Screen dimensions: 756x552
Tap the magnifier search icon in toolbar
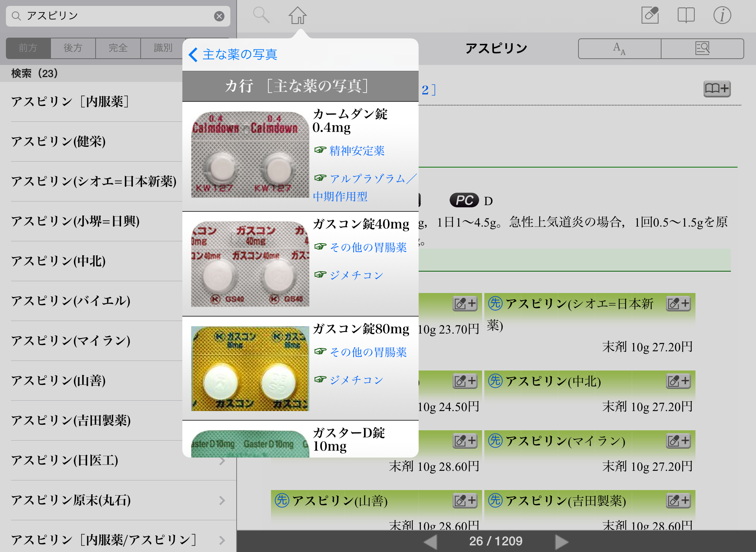[x=261, y=15]
